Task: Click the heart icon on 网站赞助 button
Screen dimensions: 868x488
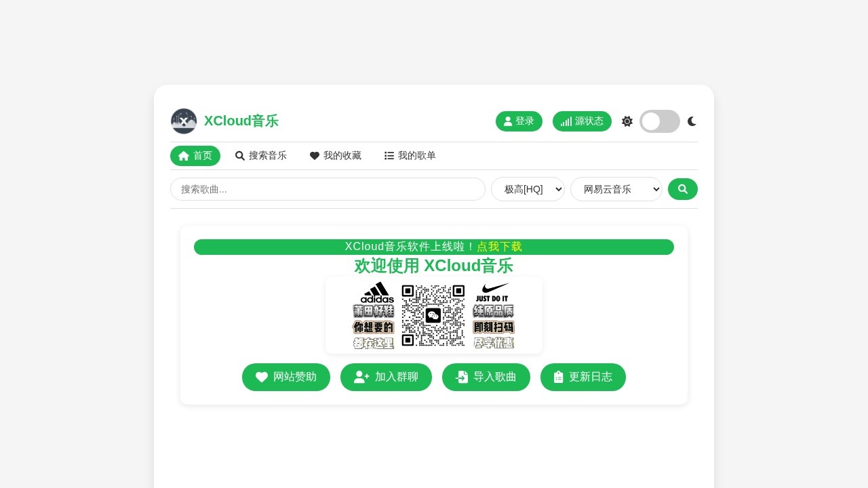Action: tap(262, 377)
